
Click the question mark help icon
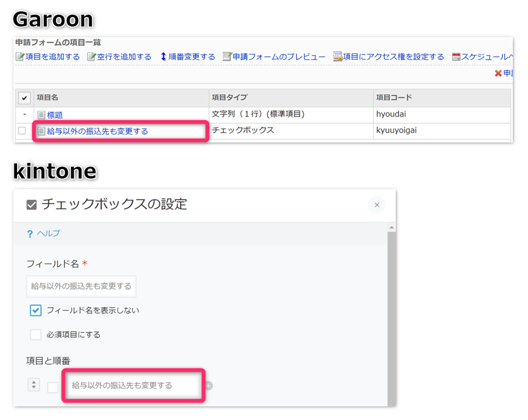(x=30, y=233)
